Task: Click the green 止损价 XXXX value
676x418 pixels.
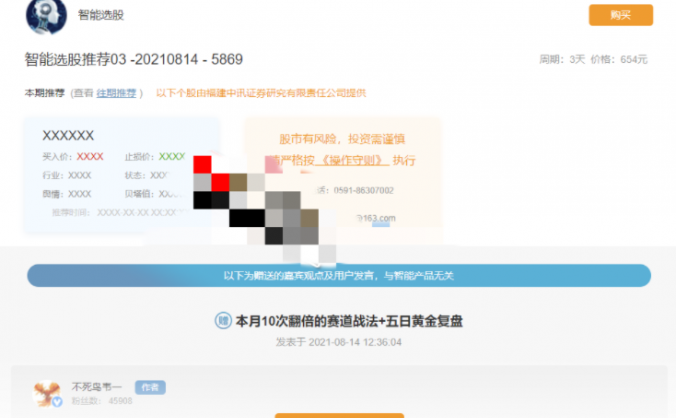Action: (172, 156)
